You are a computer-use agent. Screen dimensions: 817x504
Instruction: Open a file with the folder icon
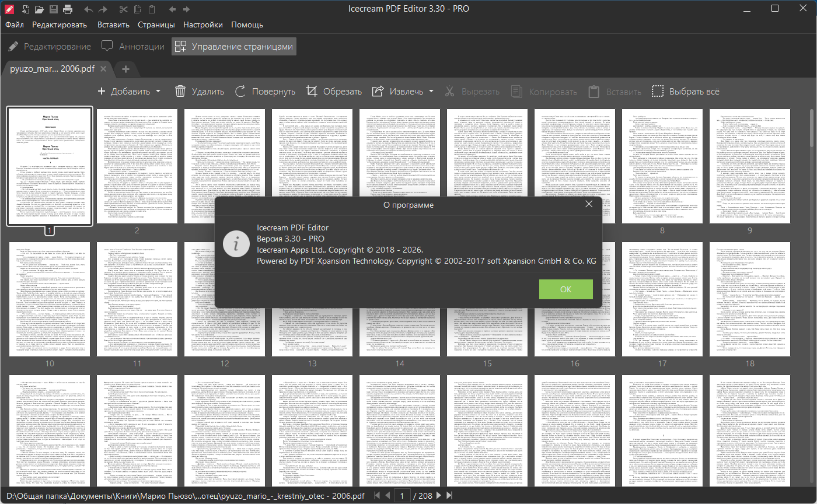[x=39, y=9]
